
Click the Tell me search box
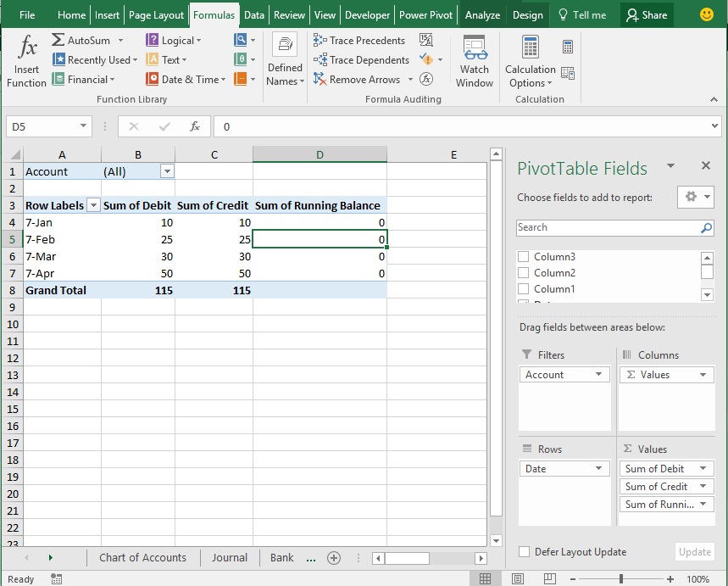click(582, 15)
